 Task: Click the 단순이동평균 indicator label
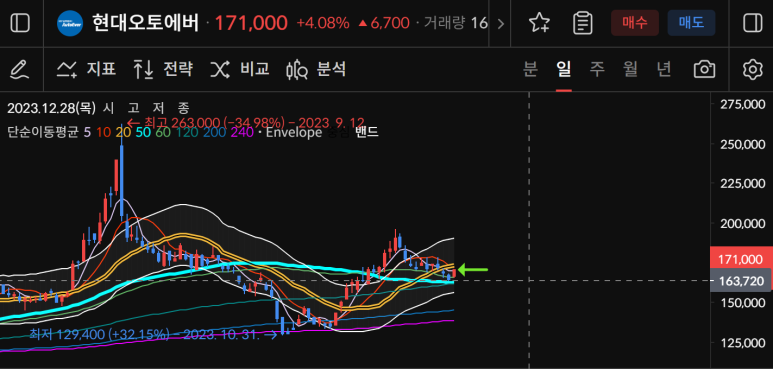(43, 132)
